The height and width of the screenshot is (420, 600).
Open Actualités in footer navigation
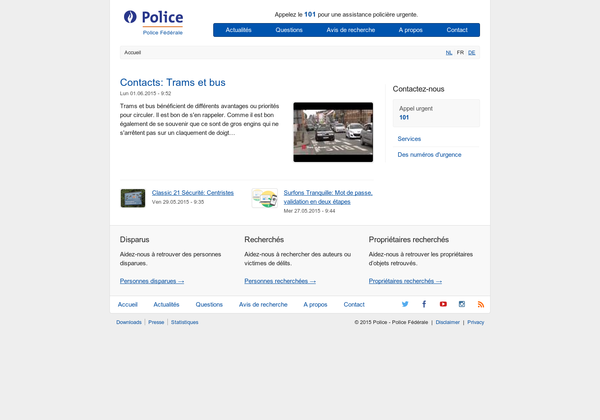point(166,305)
